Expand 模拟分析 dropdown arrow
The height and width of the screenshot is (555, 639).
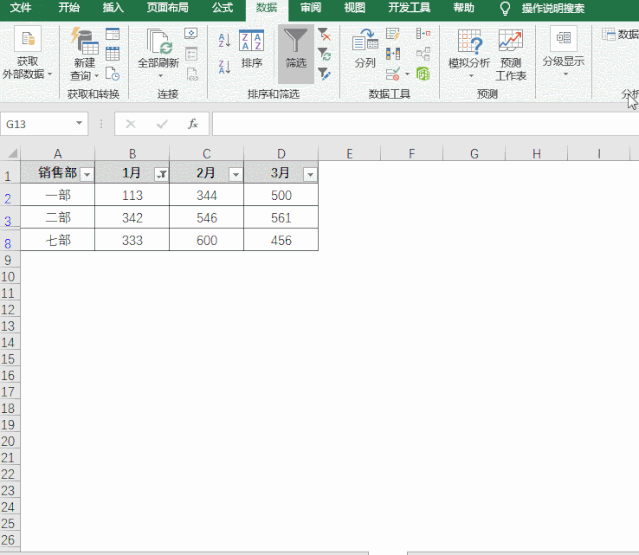pos(471,76)
